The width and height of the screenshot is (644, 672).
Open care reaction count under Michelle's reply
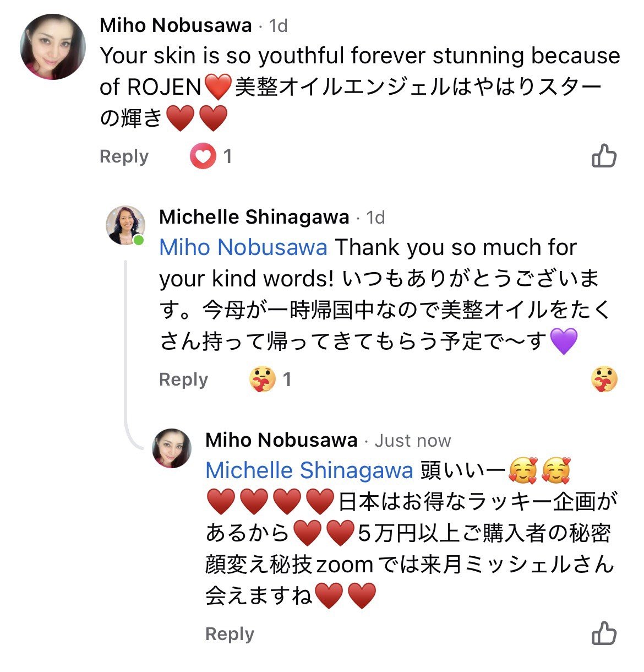tap(270, 380)
